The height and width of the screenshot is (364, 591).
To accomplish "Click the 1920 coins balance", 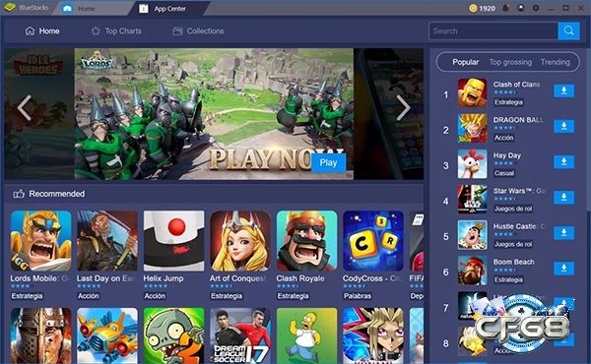I will [x=482, y=8].
